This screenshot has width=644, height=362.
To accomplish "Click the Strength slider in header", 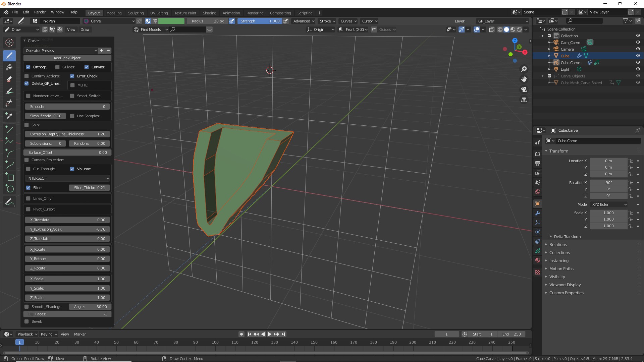I will 260,21.
